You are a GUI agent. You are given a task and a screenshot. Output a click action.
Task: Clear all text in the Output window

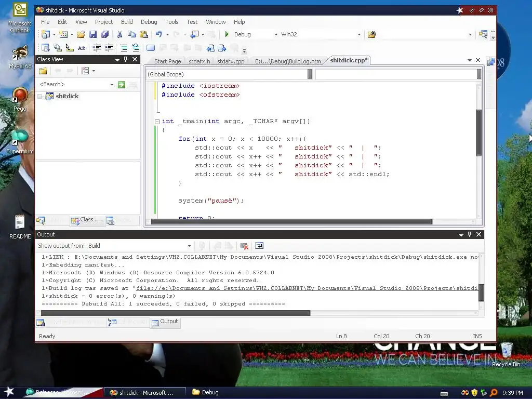pos(244,246)
